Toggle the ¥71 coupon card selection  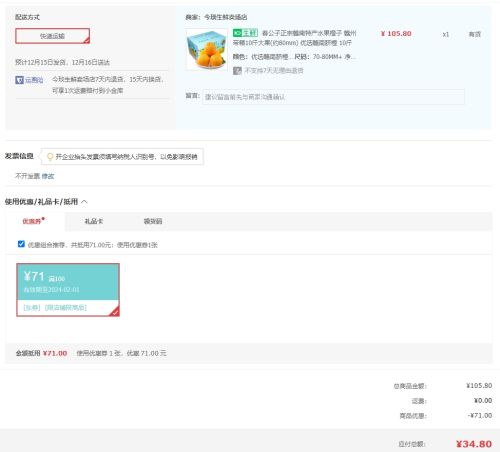68,290
